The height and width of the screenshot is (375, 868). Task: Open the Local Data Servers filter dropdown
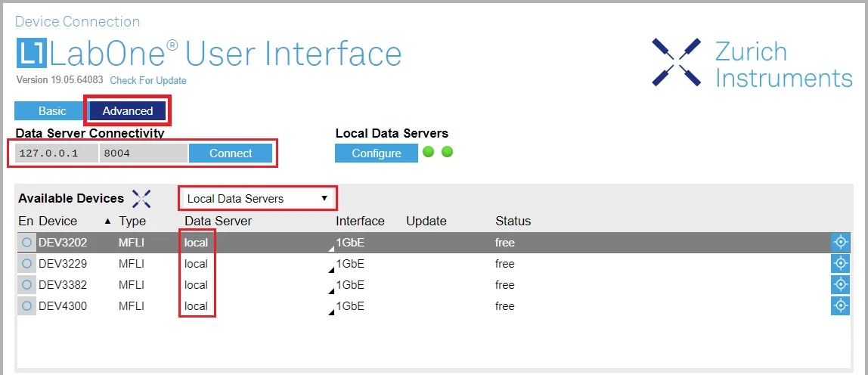257,198
